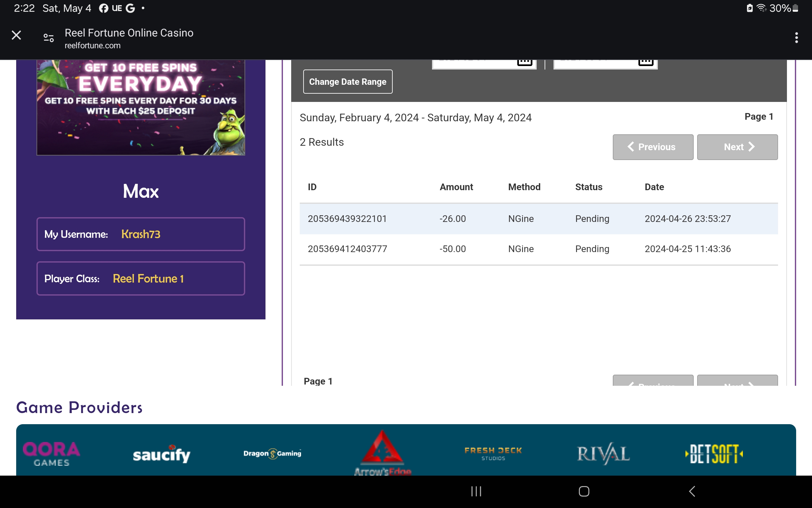
Task: Click Pending status of the -50.00 row
Action: [592, 249]
